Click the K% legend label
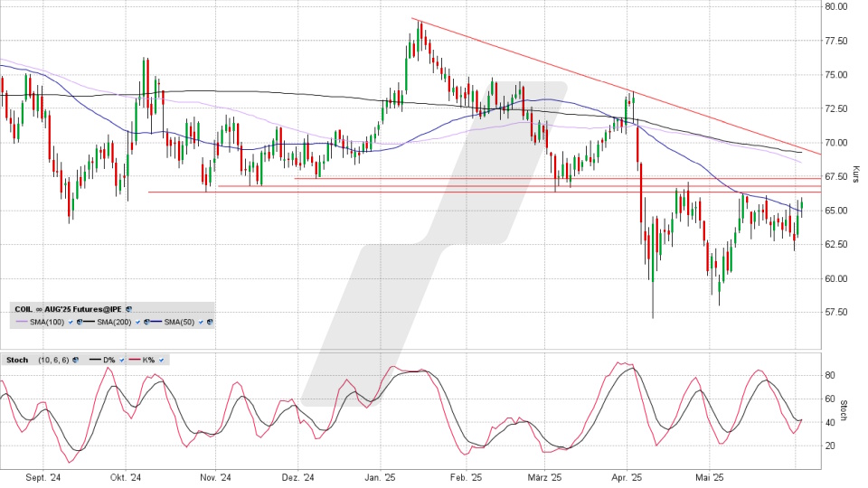This screenshot has height=488, width=868. (x=148, y=361)
